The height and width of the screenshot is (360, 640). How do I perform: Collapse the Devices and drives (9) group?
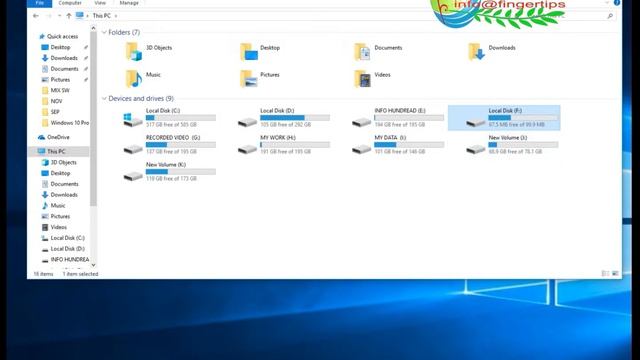pos(104,98)
